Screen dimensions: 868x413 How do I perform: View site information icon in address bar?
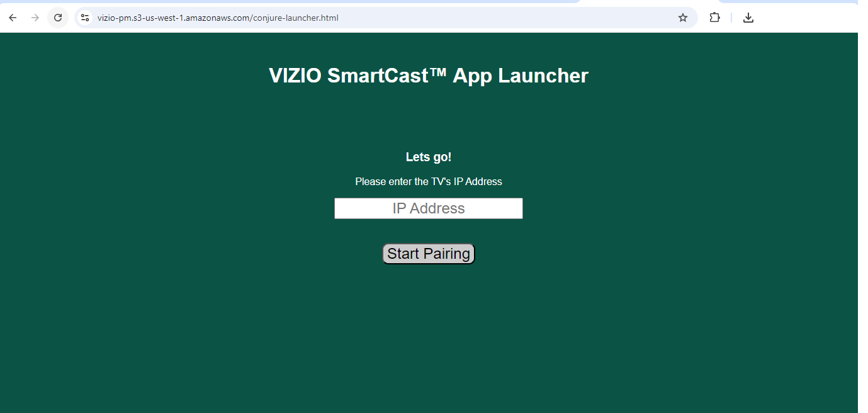(x=85, y=18)
